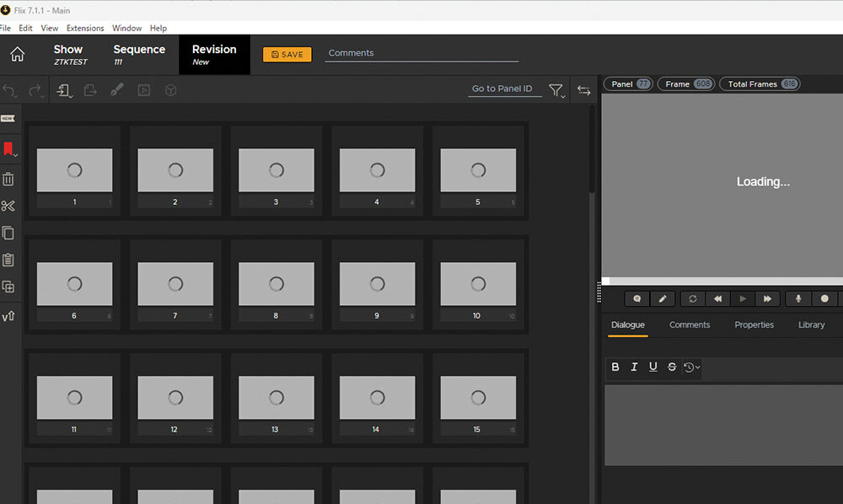
Task: Open the Library tab
Action: pyautogui.click(x=811, y=325)
